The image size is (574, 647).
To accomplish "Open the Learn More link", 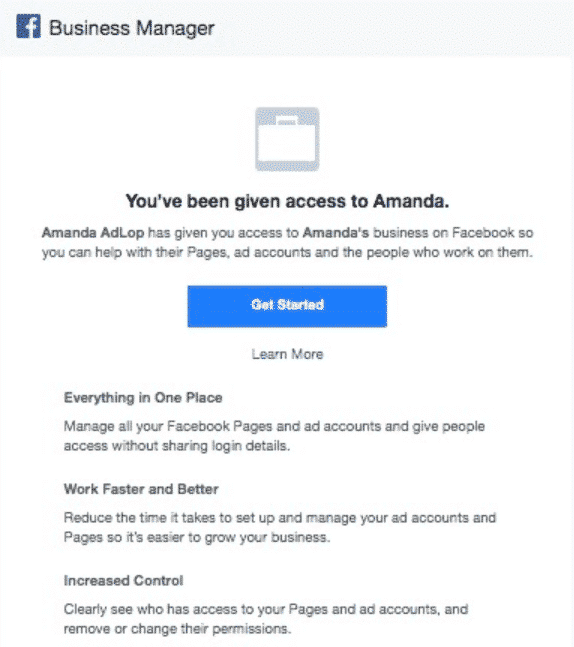I will tap(287, 354).
